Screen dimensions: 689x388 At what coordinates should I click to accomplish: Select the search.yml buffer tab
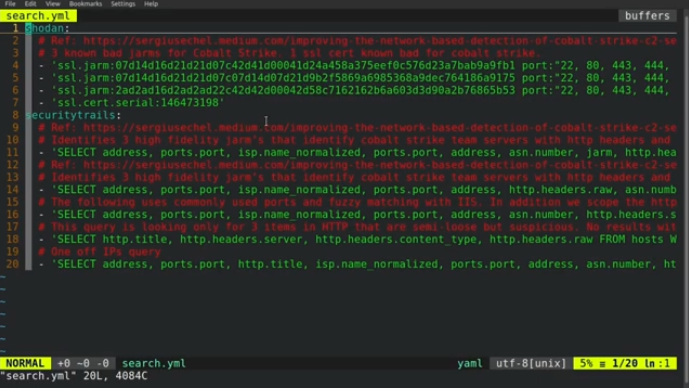[x=38, y=16]
